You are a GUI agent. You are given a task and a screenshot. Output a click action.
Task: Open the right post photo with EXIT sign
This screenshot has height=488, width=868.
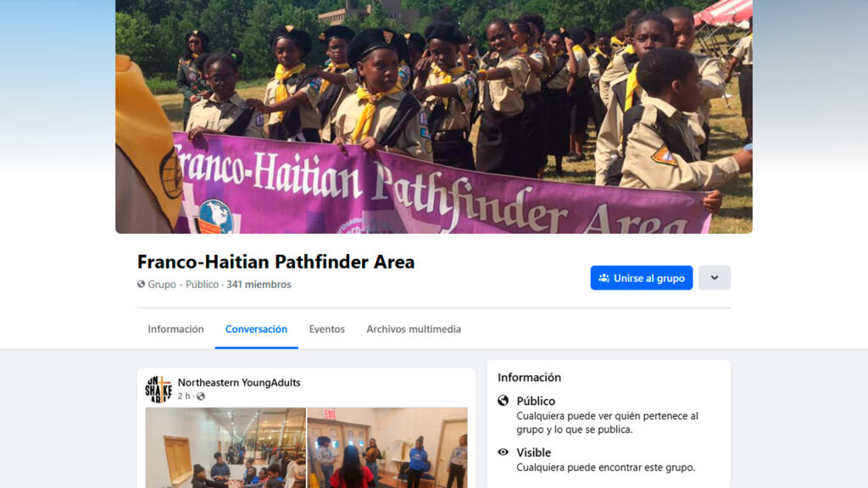pyautogui.click(x=387, y=448)
